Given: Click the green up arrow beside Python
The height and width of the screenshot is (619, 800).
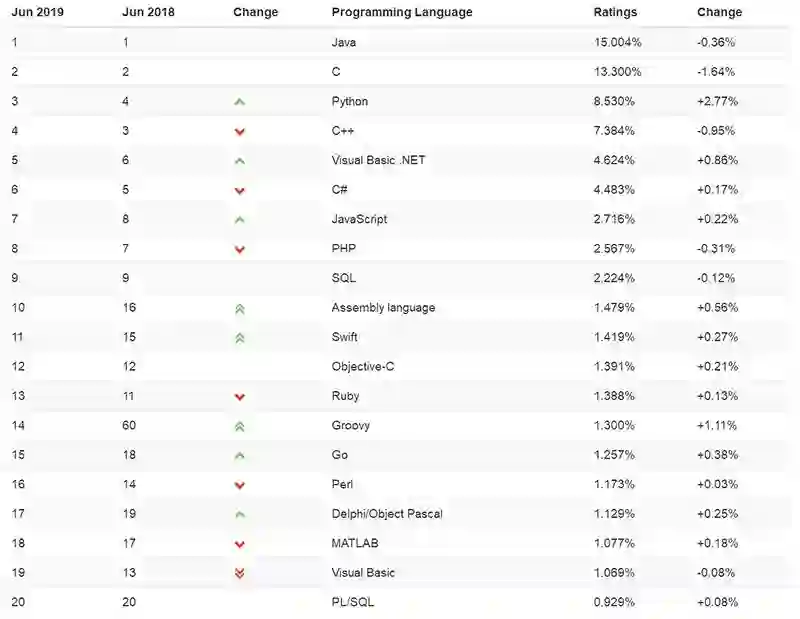Looking at the screenshot, I should (x=240, y=102).
